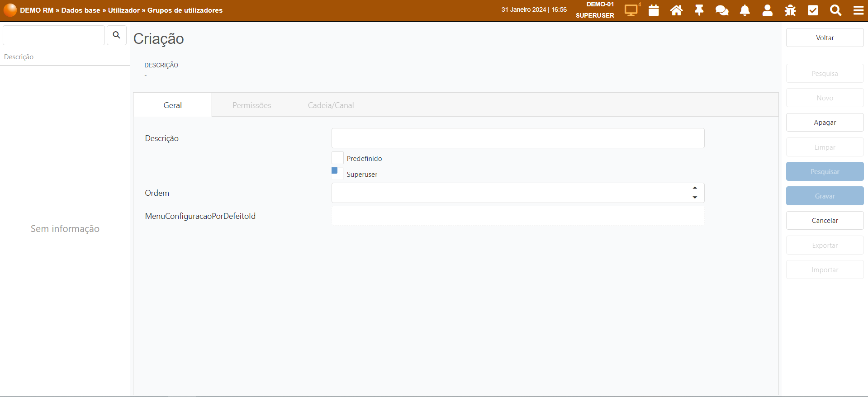Click the orange DEMO RM logo

click(10, 10)
